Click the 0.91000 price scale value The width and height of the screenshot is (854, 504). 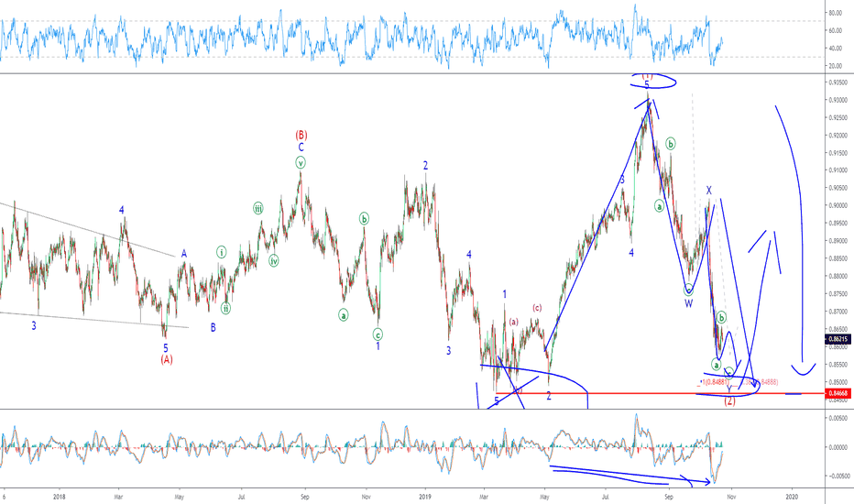[838, 170]
